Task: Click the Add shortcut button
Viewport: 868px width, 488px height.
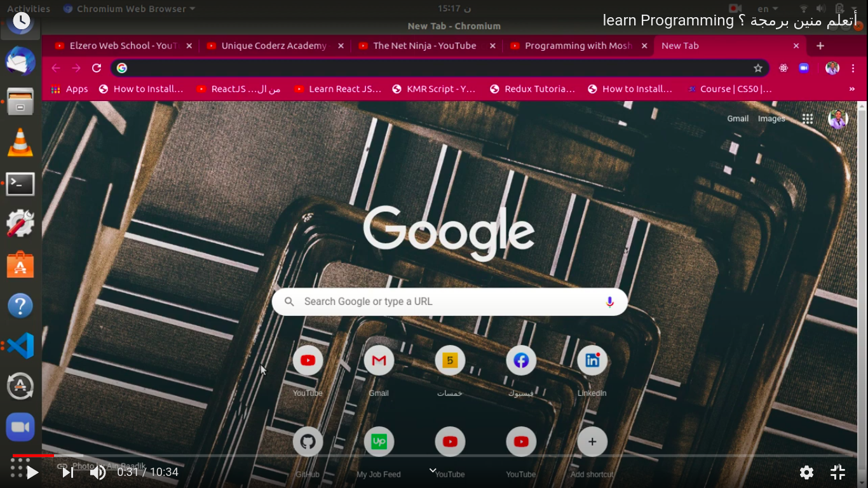Action: pyautogui.click(x=592, y=442)
